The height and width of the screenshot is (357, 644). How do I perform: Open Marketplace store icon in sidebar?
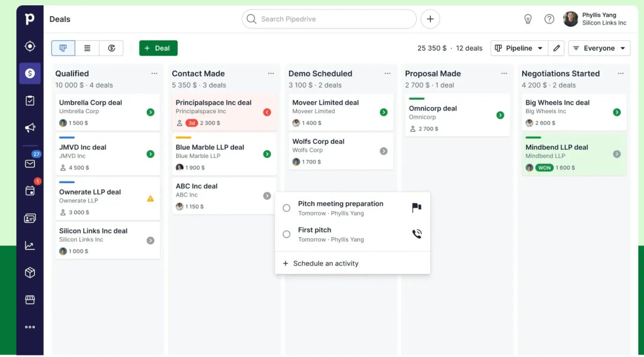click(30, 300)
